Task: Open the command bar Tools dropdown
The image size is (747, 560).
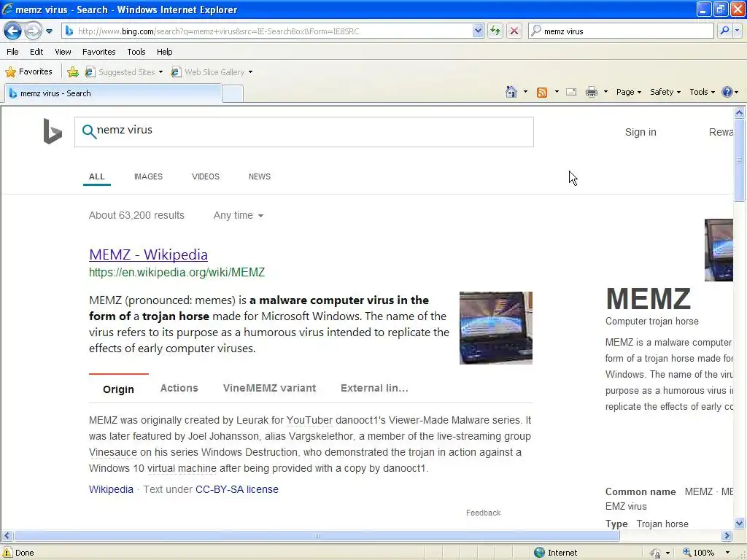Action: click(702, 92)
